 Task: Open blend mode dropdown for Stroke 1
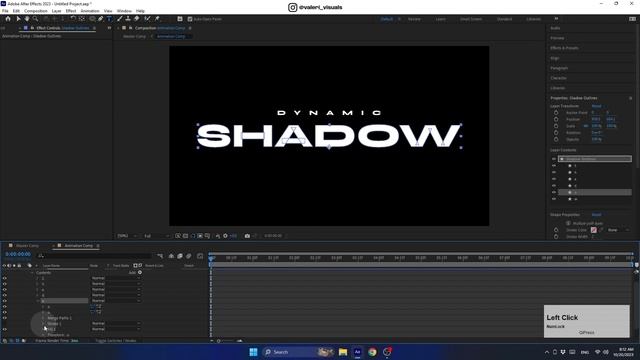pyautogui.click(x=116, y=323)
